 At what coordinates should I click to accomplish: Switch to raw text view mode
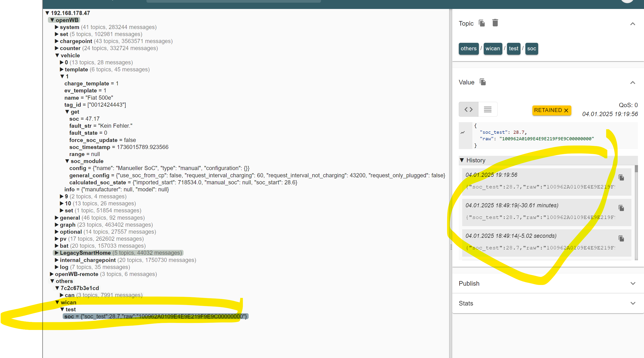[x=488, y=109]
